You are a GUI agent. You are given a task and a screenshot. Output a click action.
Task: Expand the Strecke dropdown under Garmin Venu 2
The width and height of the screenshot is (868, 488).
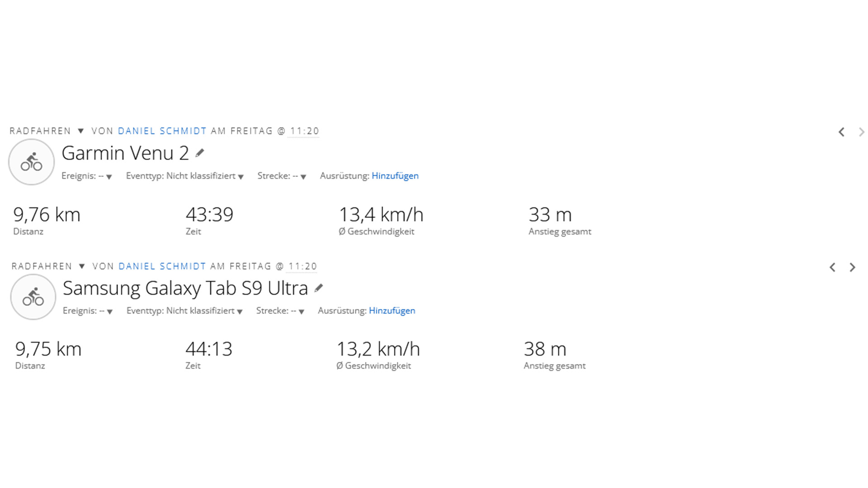pos(282,176)
